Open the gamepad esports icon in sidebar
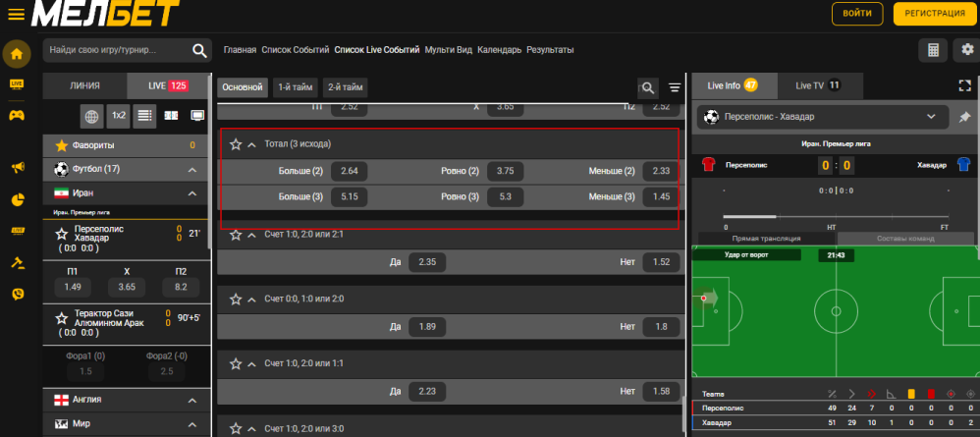 (x=16, y=114)
